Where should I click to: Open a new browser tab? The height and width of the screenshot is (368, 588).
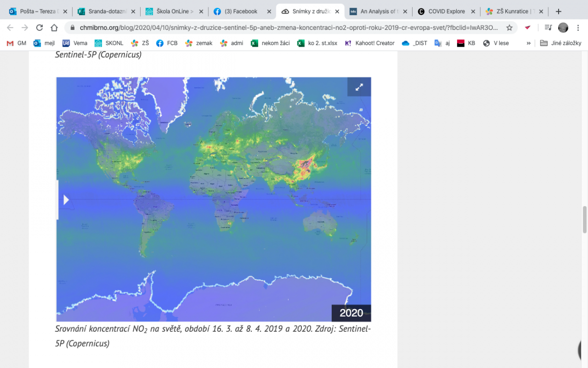558,11
